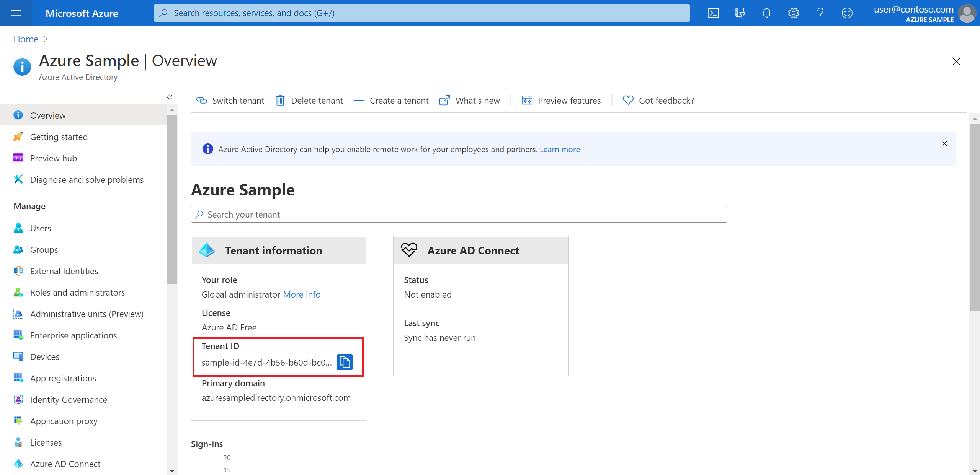980x475 pixels.
Task: Open External Identities
Action: [83, 271]
